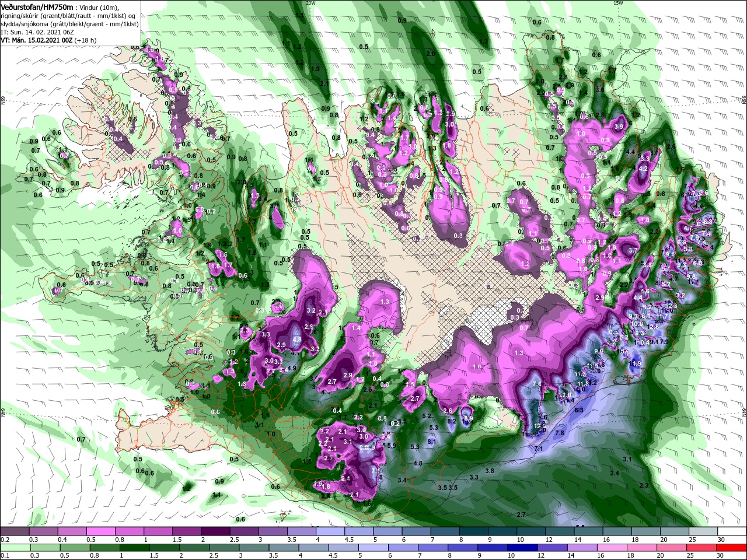Click the '2.3' value in the southeast ocean
This screenshot has width=747, height=560.
(644, 485)
